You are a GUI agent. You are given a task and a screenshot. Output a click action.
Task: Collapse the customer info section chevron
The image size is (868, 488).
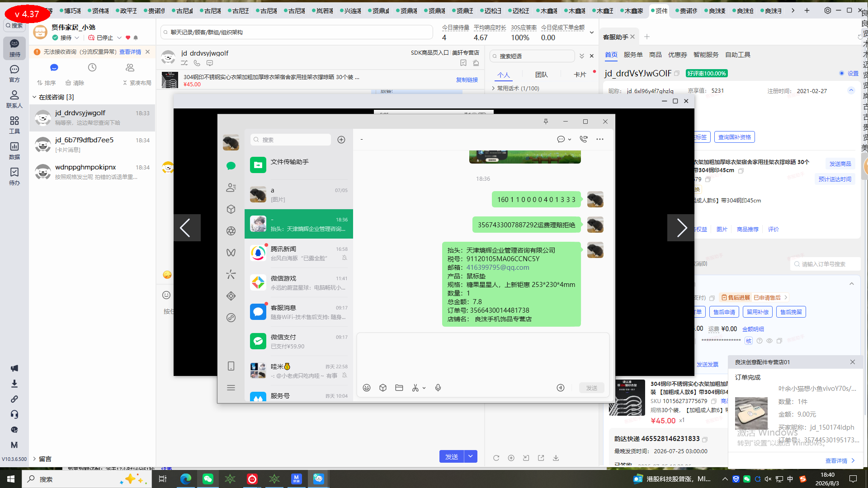[851, 90]
